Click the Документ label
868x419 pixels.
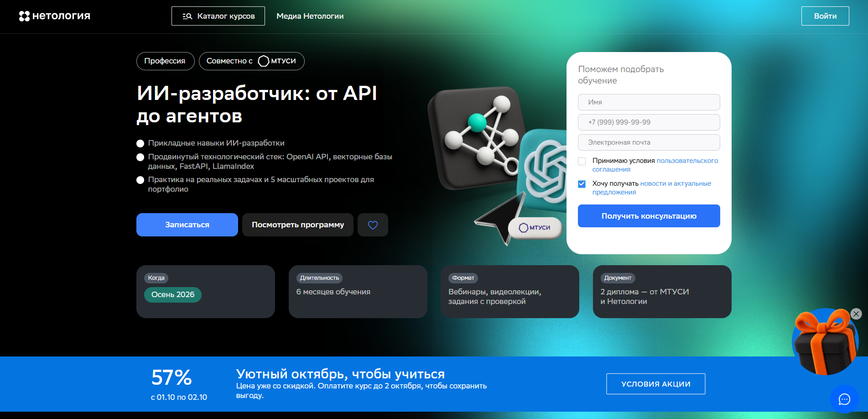pos(618,278)
